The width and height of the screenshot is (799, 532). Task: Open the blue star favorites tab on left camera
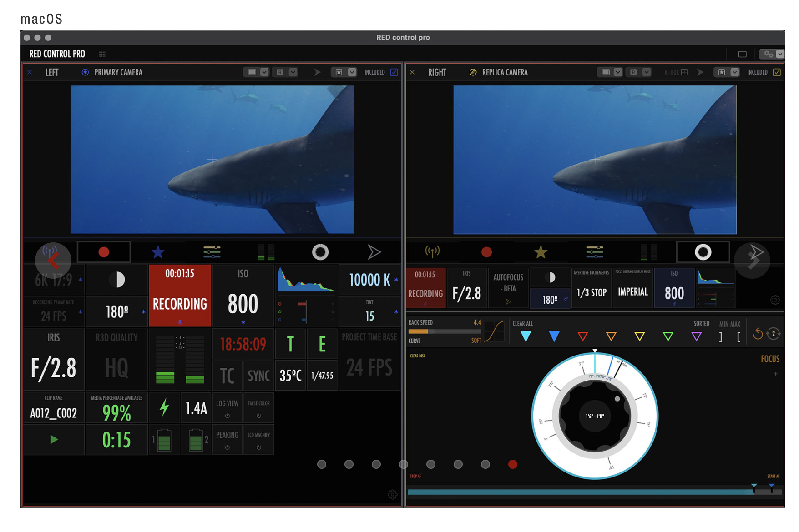(158, 252)
